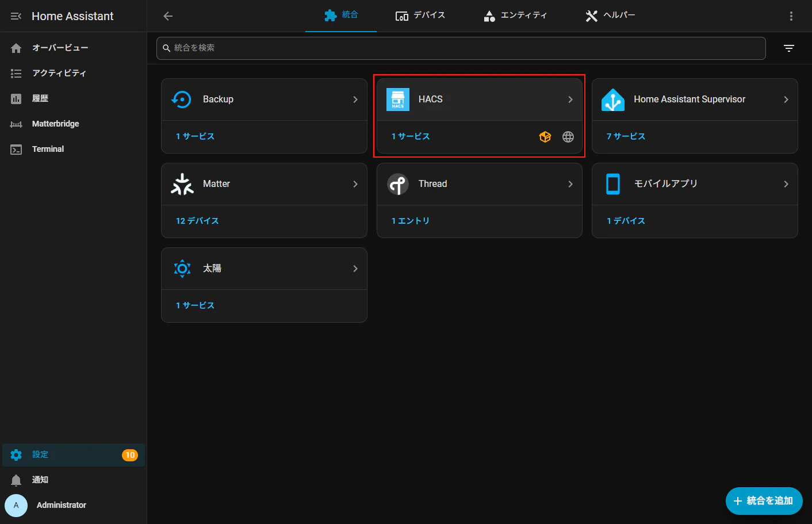Screen dimensions: 812x524
Task: Click the Matter integration logo
Action: click(x=182, y=184)
